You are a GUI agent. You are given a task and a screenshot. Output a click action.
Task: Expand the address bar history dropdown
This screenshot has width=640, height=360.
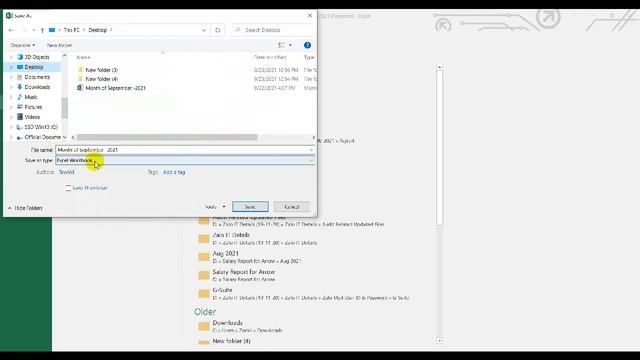(x=204, y=30)
